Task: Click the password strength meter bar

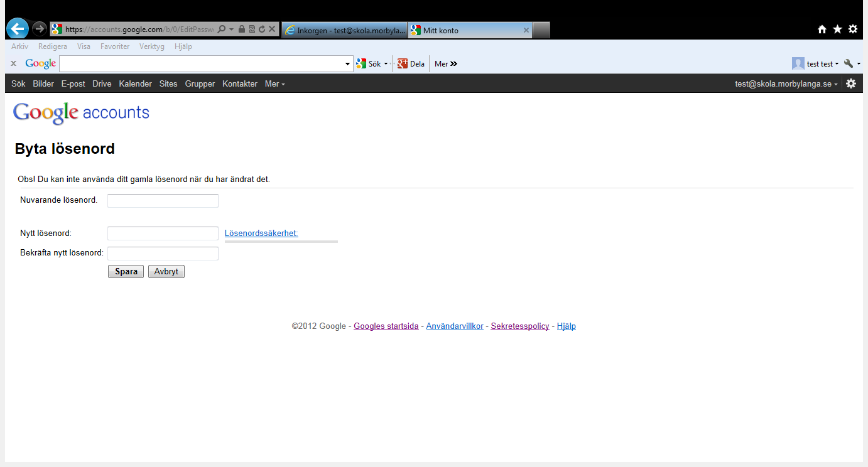Action: point(281,241)
